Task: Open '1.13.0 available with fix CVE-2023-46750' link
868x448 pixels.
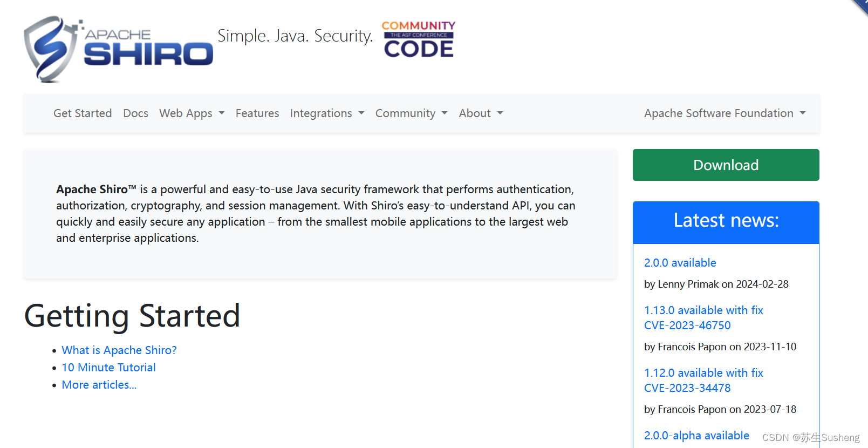Action: coord(703,318)
